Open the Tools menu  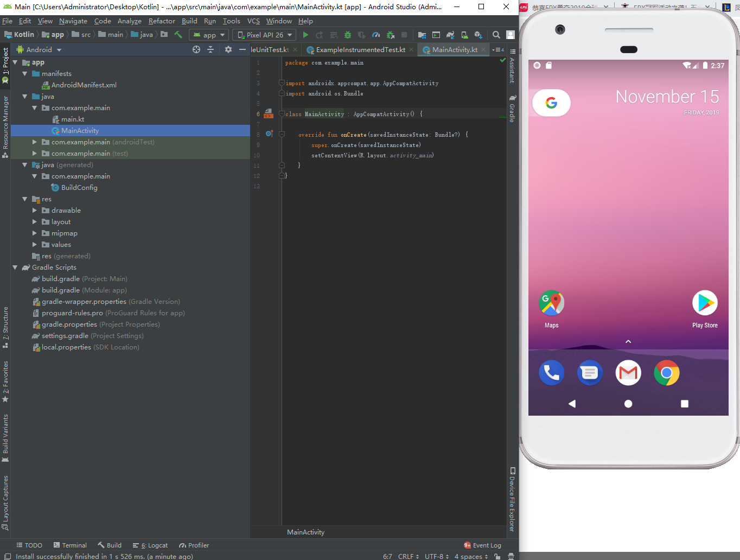tap(231, 21)
